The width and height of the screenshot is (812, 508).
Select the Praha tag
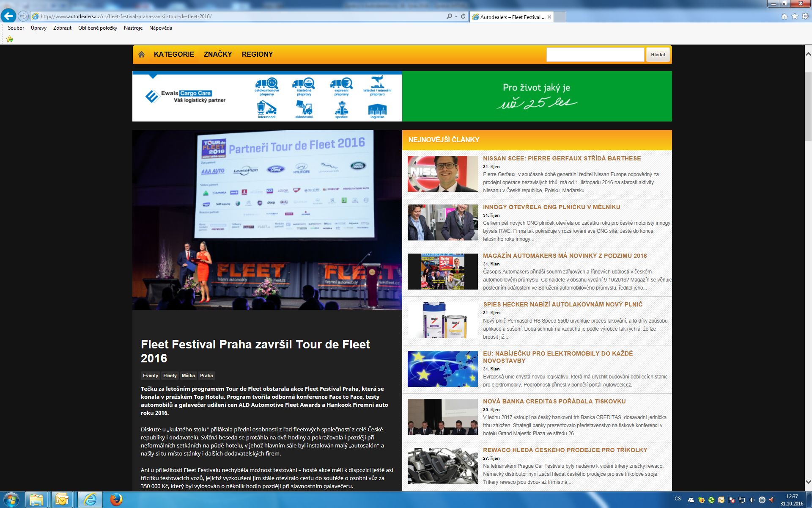click(x=206, y=375)
